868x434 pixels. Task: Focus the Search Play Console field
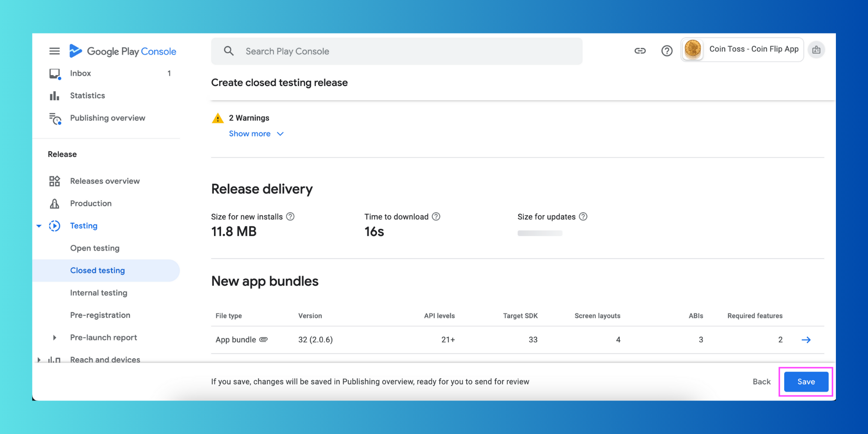point(397,51)
